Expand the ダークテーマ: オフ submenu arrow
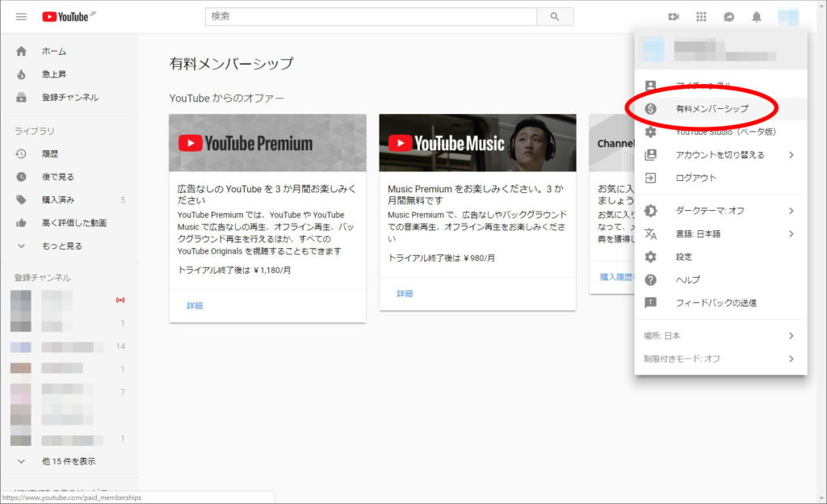 click(791, 211)
